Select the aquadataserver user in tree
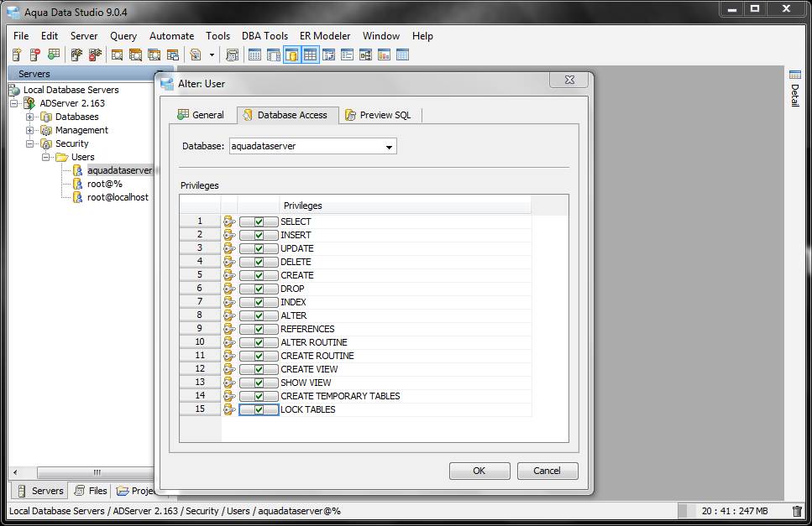This screenshot has height=526, width=812. click(x=119, y=170)
